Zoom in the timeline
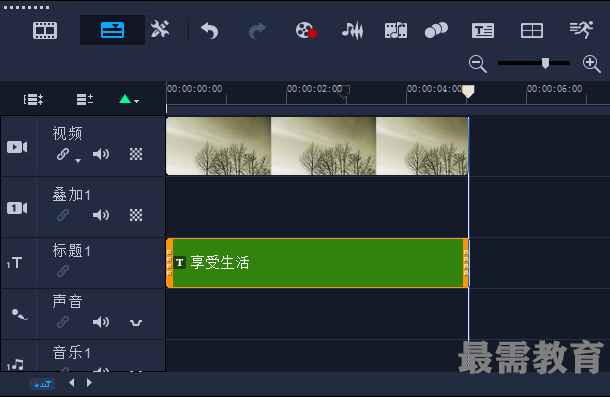 click(592, 63)
